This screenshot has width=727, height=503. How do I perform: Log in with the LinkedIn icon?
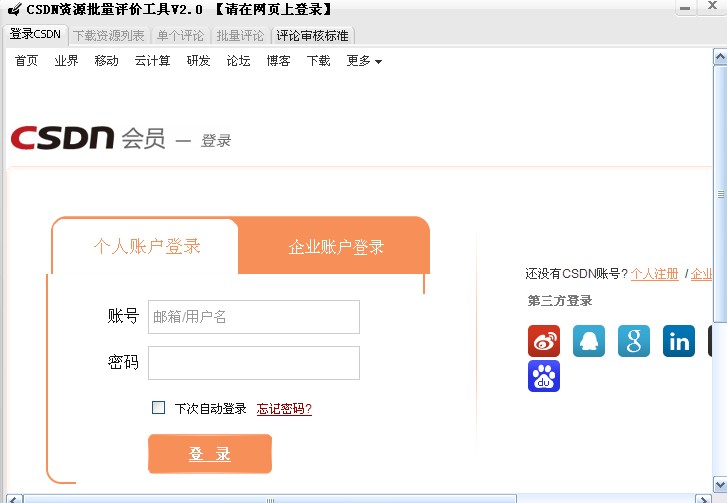[x=679, y=341]
